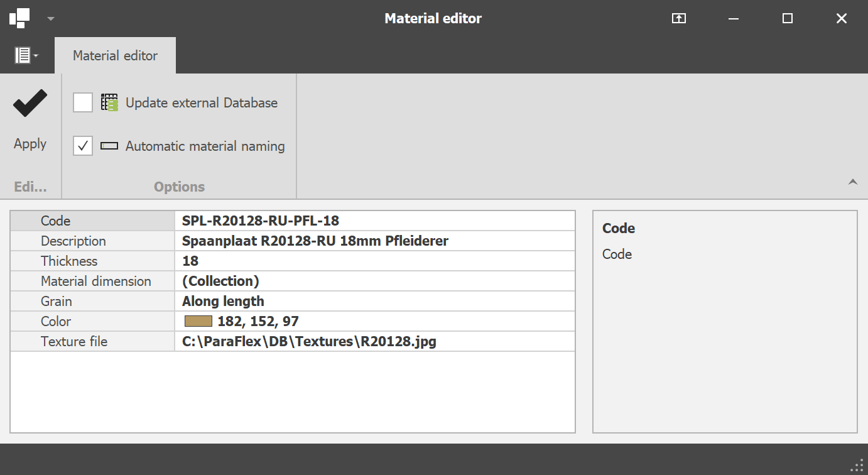Click the Update external Database table icon
Image resolution: width=868 pixels, height=475 pixels.
coord(109,103)
